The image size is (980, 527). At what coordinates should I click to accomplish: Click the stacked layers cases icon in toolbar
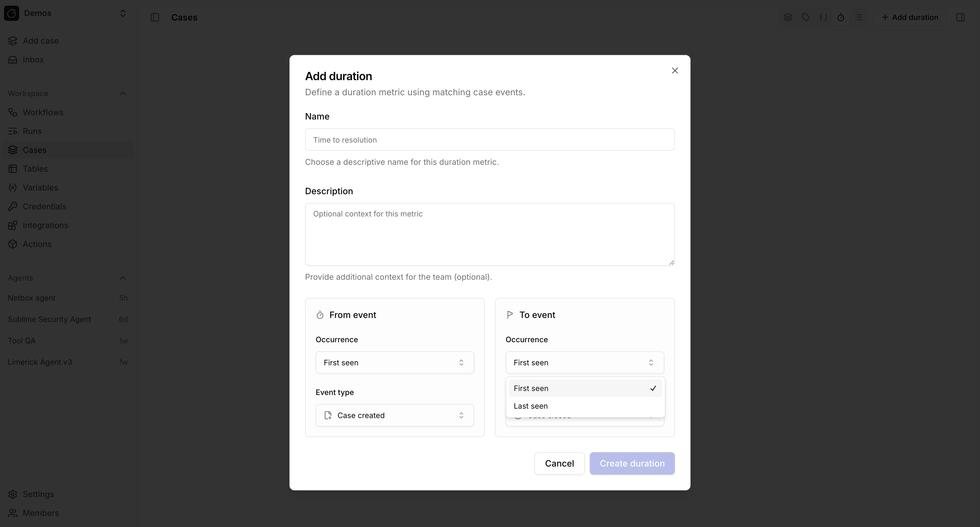pyautogui.click(x=788, y=17)
